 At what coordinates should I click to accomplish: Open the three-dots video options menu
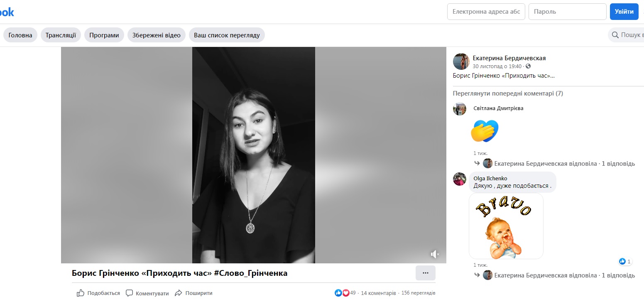(425, 273)
